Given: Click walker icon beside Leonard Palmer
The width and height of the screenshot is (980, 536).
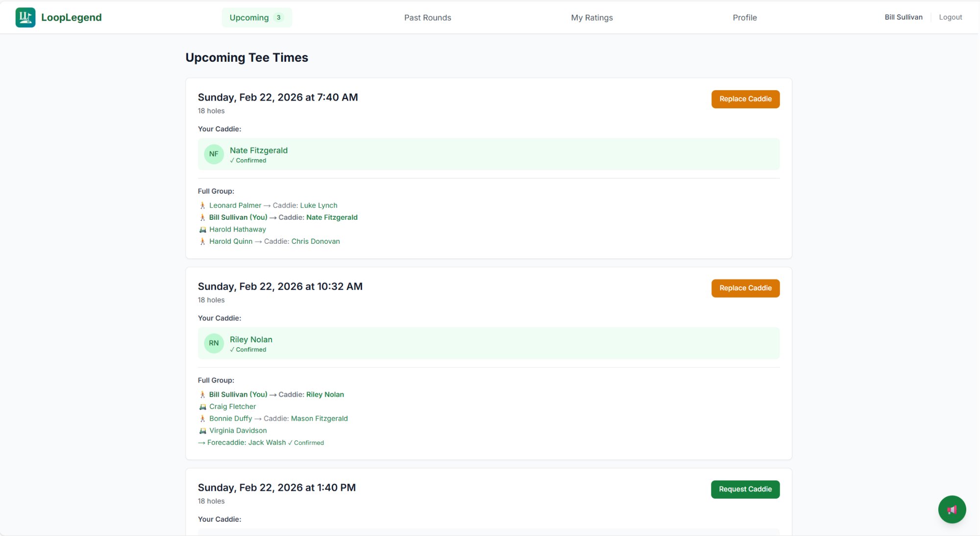Looking at the screenshot, I should point(202,205).
